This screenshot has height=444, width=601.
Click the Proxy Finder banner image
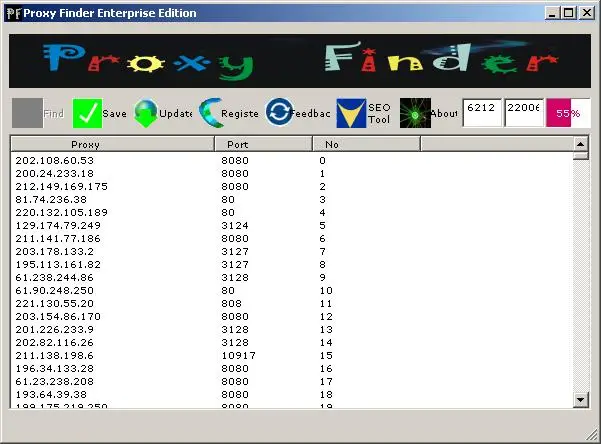coord(300,61)
